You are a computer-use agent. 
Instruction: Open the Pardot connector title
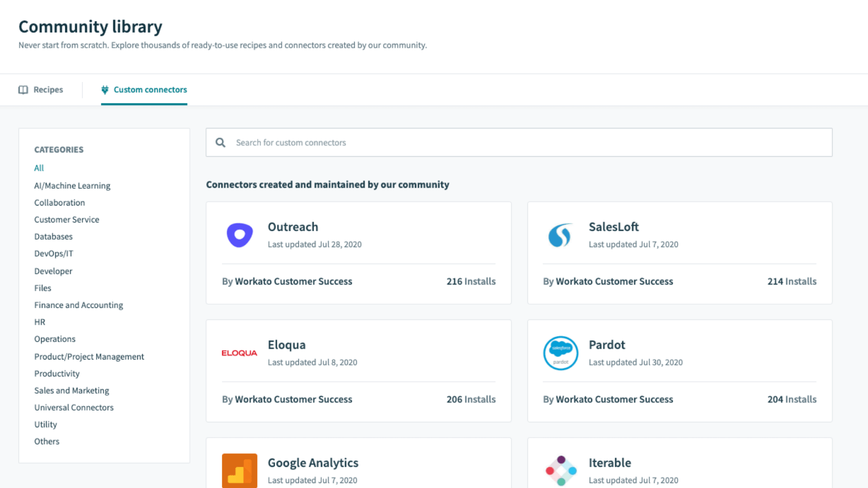[607, 345]
